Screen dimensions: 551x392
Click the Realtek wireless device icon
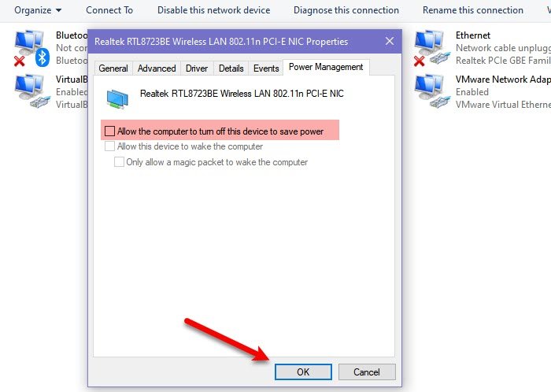click(119, 98)
